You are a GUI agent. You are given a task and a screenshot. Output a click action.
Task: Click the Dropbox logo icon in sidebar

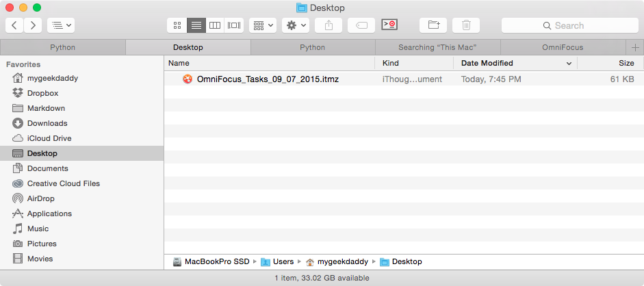(x=18, y=93)
